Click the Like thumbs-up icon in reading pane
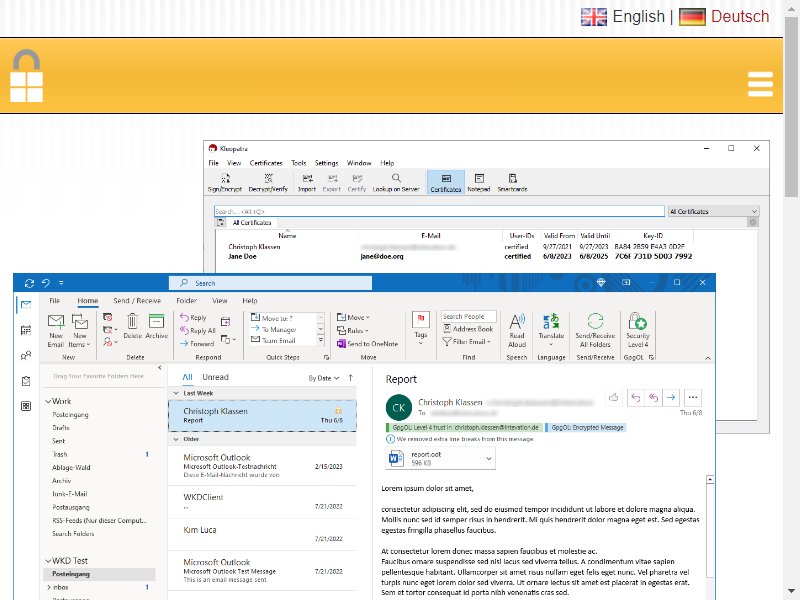This screenshot has height=600, width=800. pyautogui.click(x=614, y=397)
